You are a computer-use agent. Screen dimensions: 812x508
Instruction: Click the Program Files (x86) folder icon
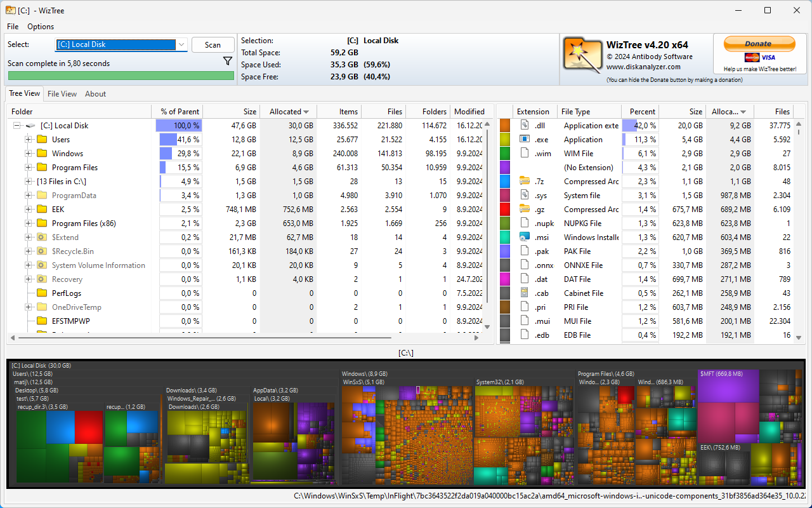[43, 224]
